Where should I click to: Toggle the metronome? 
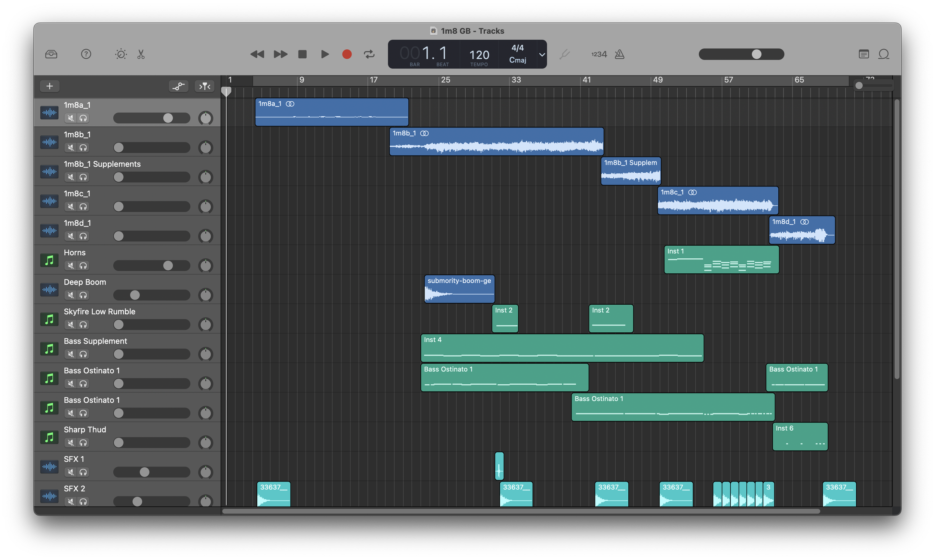coord(619,54)
